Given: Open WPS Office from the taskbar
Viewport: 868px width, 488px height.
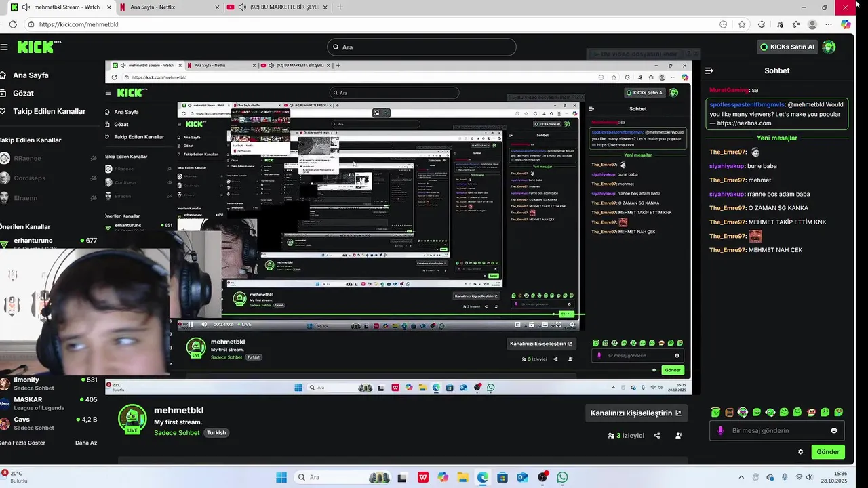Looking at the screenshot, I should pyautogui.click(x=423, y=477).
